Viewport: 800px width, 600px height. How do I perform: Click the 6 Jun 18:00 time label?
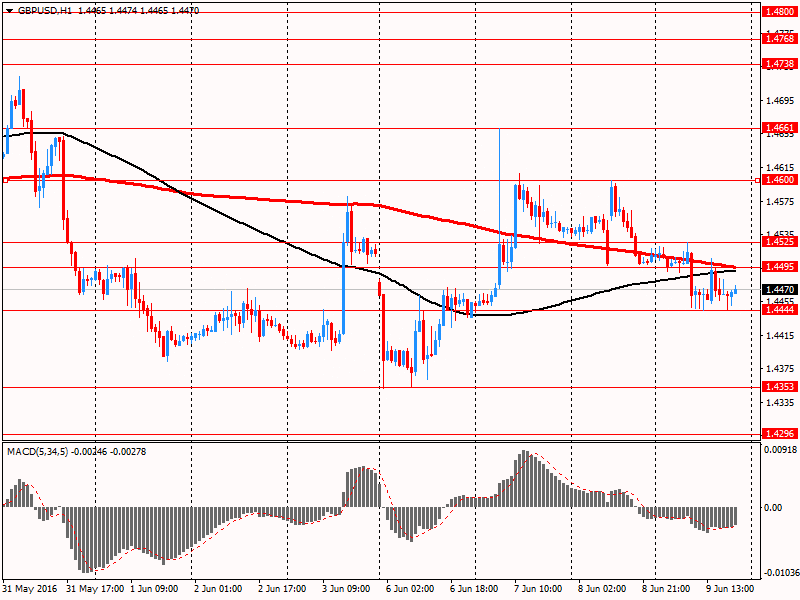click(x=474, y=589)
